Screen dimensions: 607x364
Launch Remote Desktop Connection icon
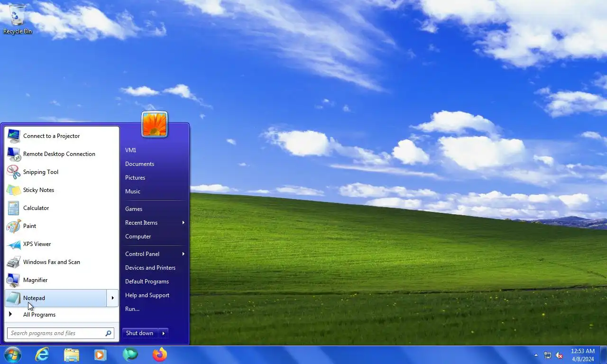[13, 154]
